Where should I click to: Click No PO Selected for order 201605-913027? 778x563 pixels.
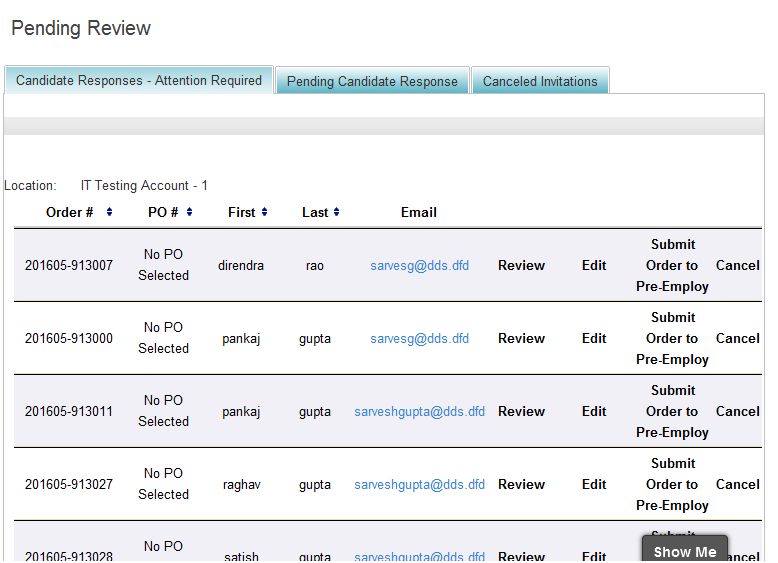[163, 484]
